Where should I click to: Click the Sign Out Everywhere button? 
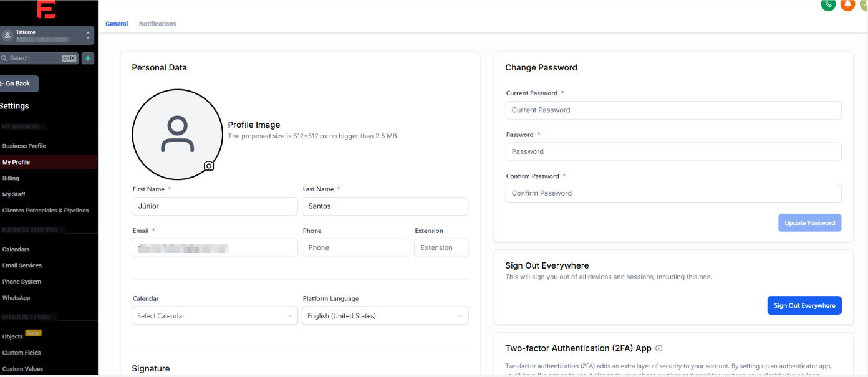(804, 305)
